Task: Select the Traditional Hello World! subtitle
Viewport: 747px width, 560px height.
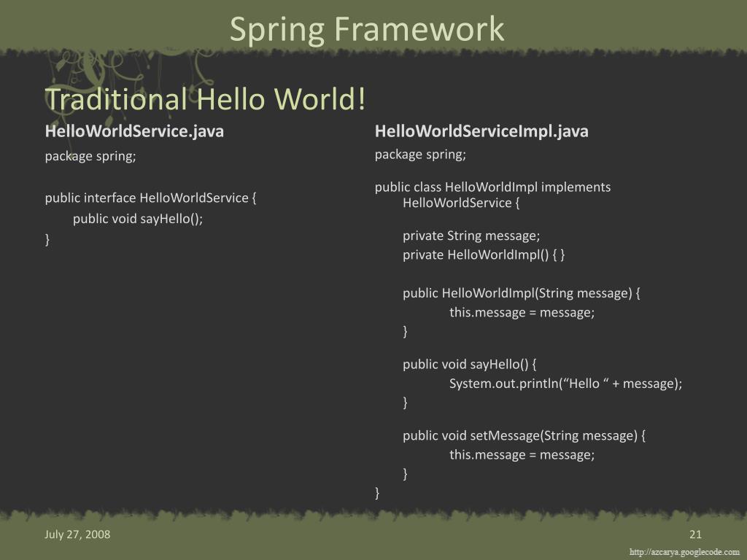Action: click(x=205, y=99)
